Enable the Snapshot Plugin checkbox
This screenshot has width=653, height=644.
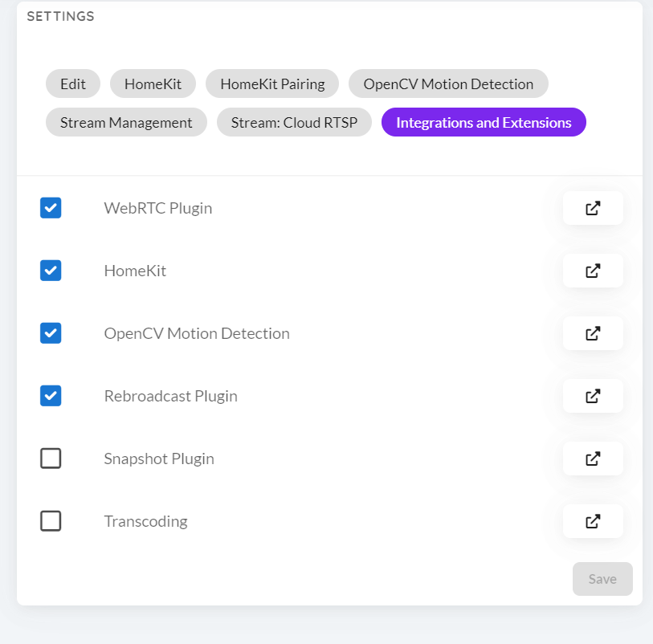[x=51, y=459]
